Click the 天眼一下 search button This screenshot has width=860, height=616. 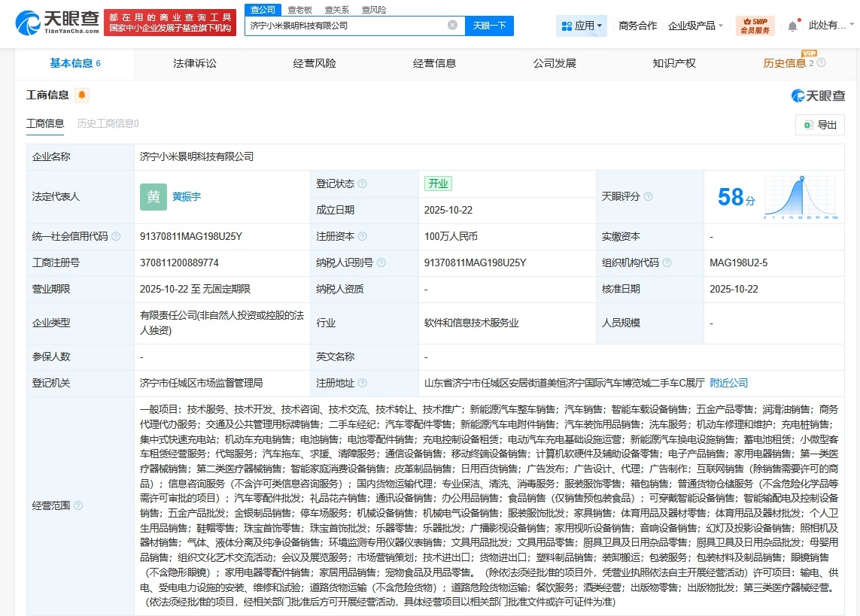click(491, 25)
